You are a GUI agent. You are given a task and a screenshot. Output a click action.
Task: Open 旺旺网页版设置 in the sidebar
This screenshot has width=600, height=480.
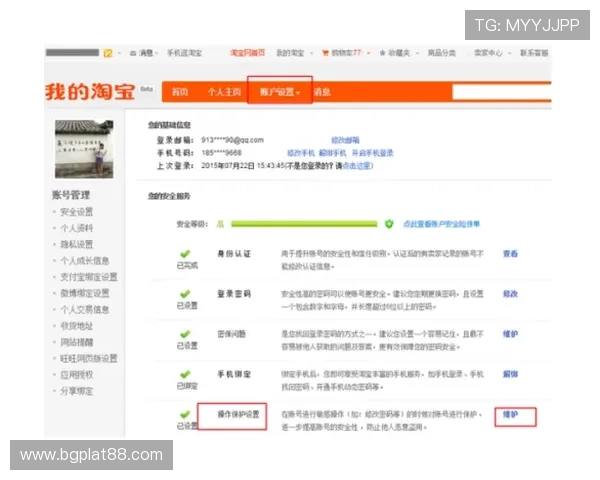click(x=89, y=359)
